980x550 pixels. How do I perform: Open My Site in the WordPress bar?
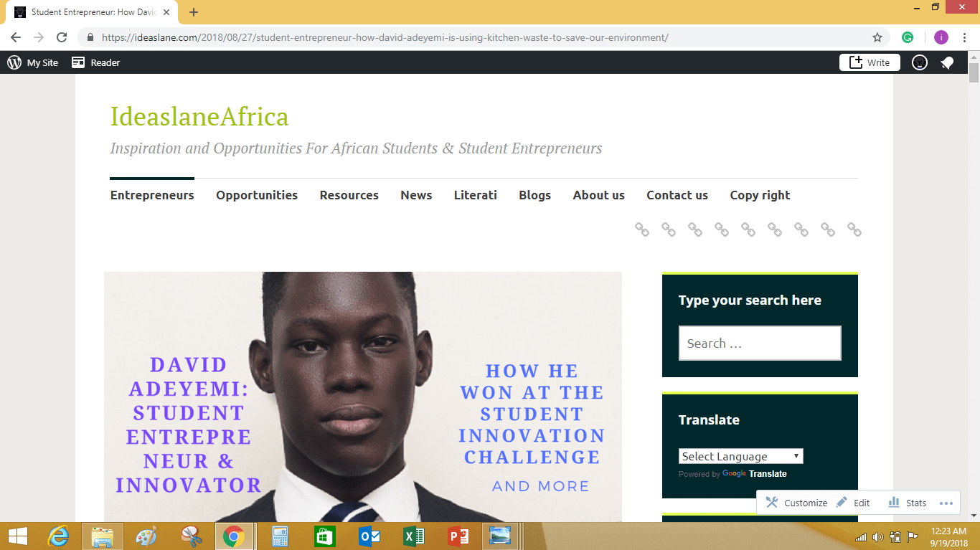(33, 62)
